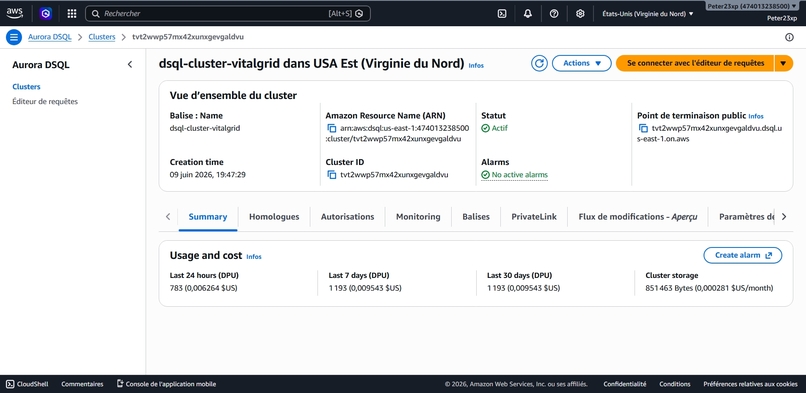Open the Paramètres tab
The height and width of the screenshot is (393, 806).
click(746, 217)
